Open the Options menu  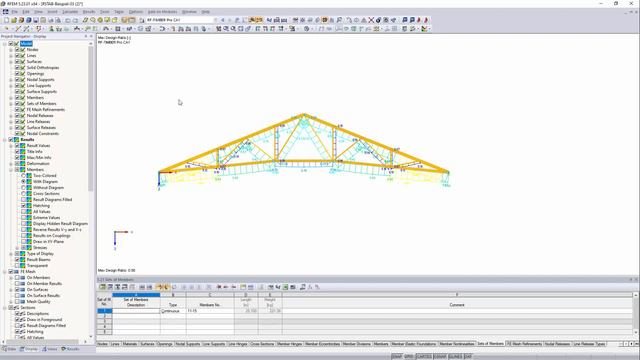[136, 12]
